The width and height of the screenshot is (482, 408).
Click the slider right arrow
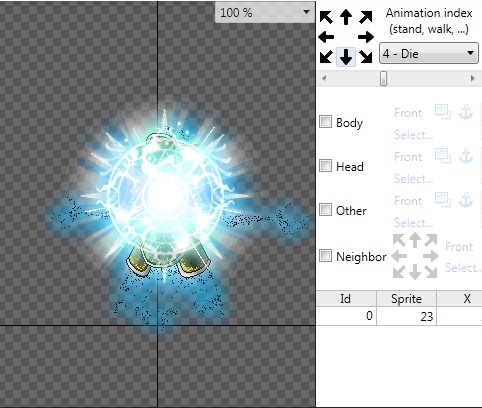click(x=472, y=79)
